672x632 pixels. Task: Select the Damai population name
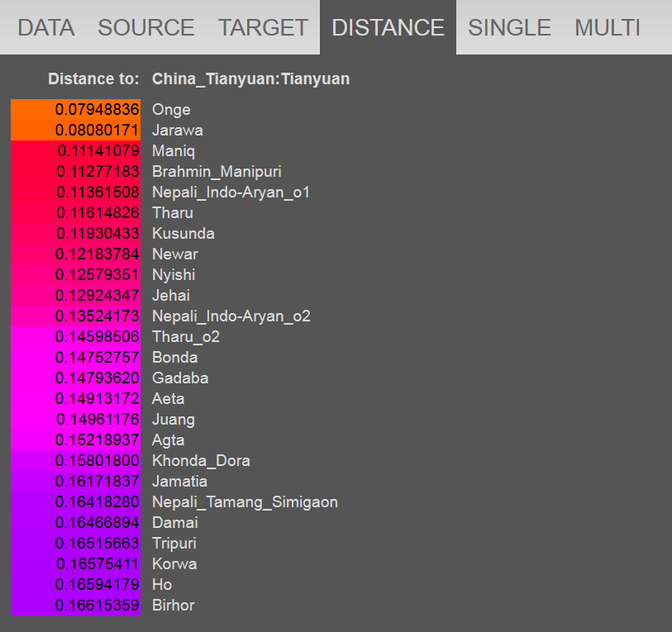[x=175, y=523]
